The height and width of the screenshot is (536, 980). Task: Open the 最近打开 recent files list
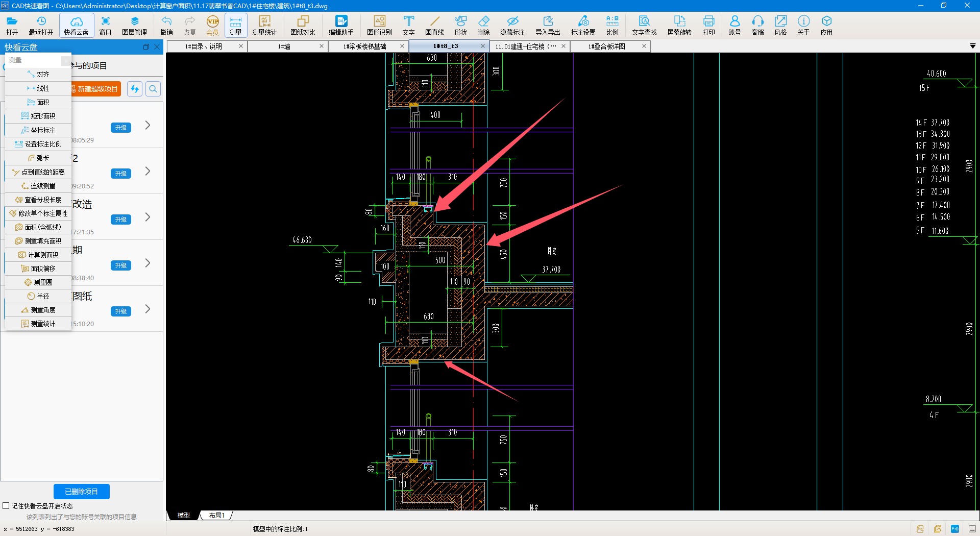point(41,25)
